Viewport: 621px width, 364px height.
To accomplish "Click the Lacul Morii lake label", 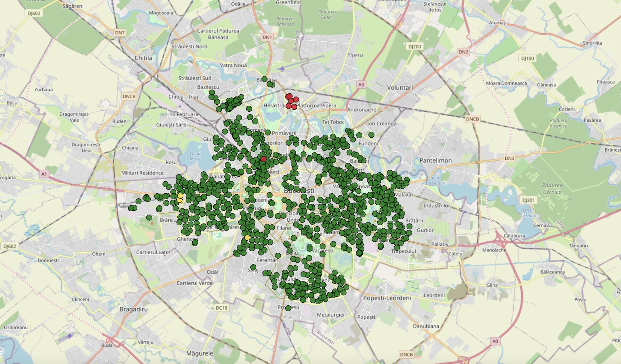I will 195,156.
